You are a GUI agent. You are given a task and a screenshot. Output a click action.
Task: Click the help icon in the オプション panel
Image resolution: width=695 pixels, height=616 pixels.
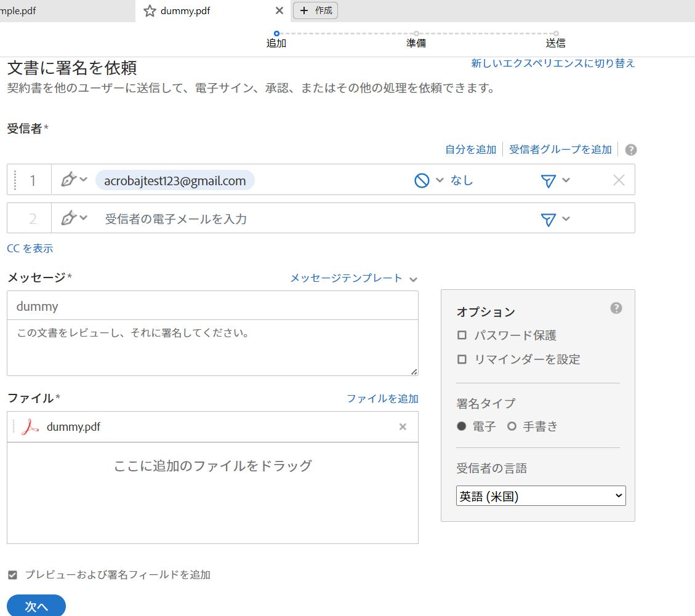(616, 308)
